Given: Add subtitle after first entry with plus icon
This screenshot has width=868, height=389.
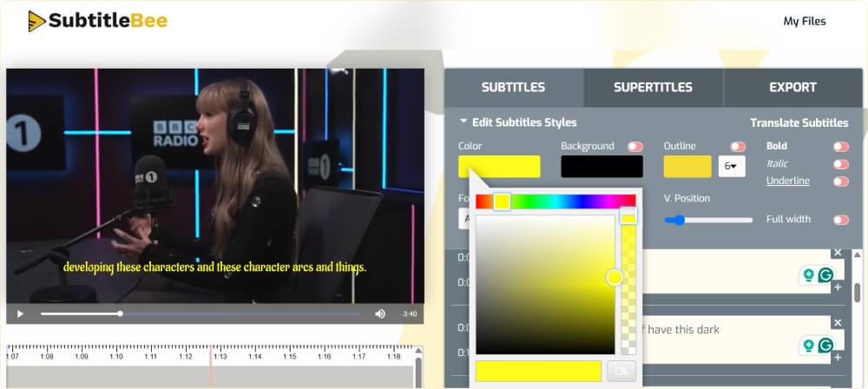Looking at the screenshot, I should coord(838,287).
